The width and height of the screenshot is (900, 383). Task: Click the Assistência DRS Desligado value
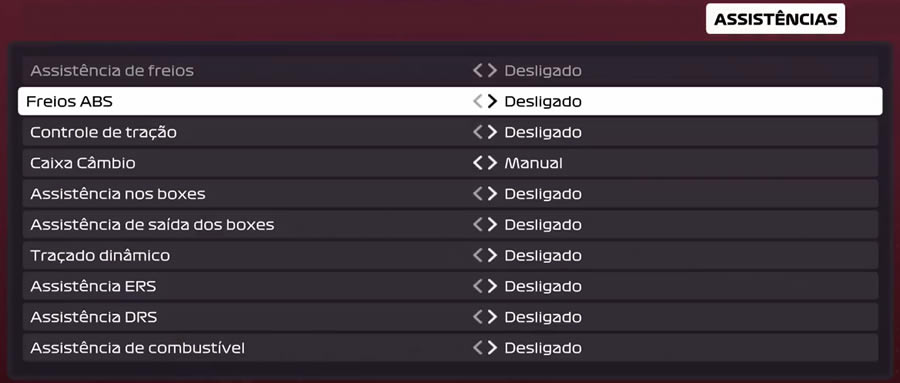[543, 318]
